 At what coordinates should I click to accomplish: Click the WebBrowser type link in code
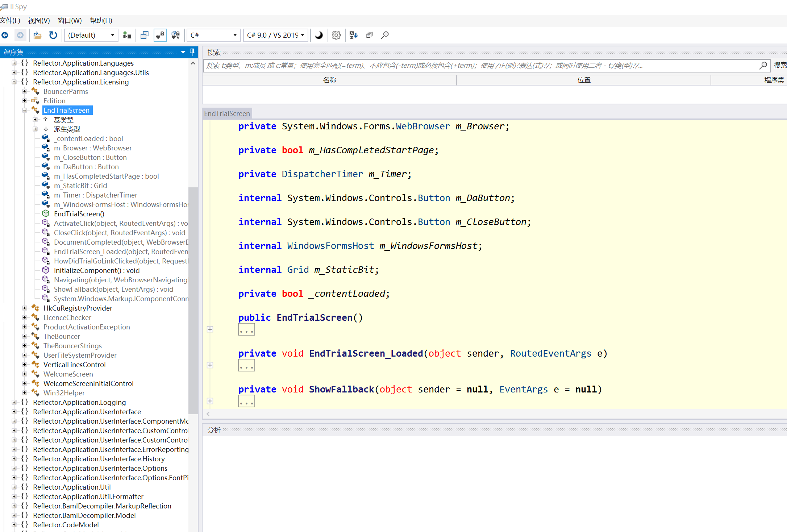click(x=423, y=126)
